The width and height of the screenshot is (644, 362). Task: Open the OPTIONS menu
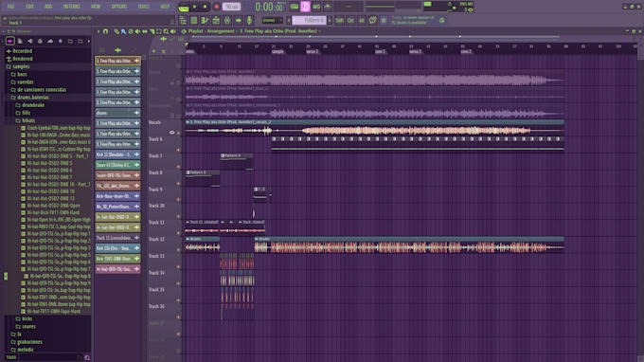tap(119, 7)
